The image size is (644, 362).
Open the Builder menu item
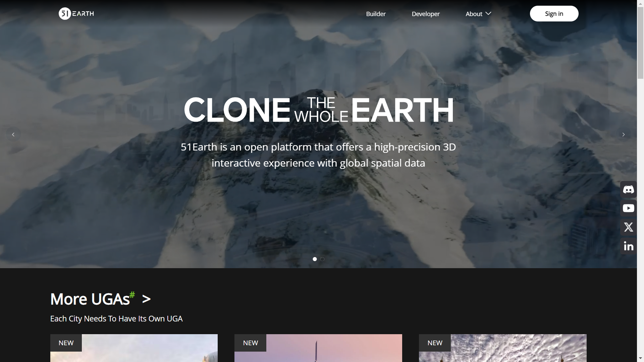tap(376, 14)
